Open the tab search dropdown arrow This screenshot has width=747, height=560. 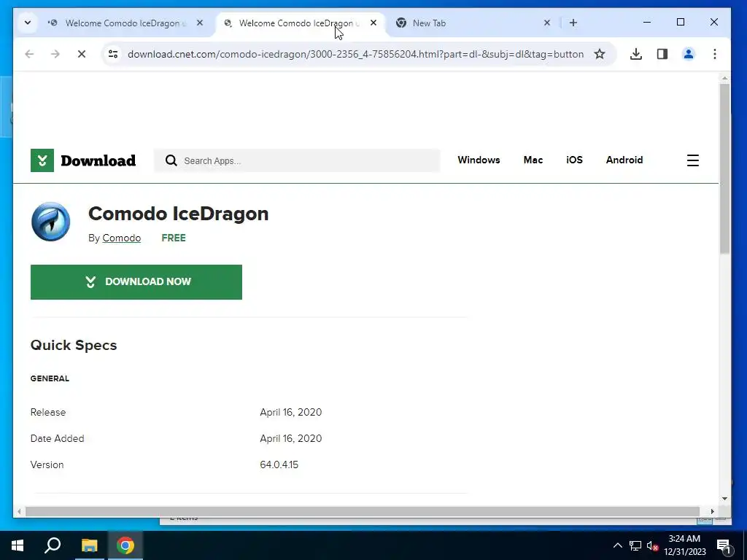(x=28, y=23)
